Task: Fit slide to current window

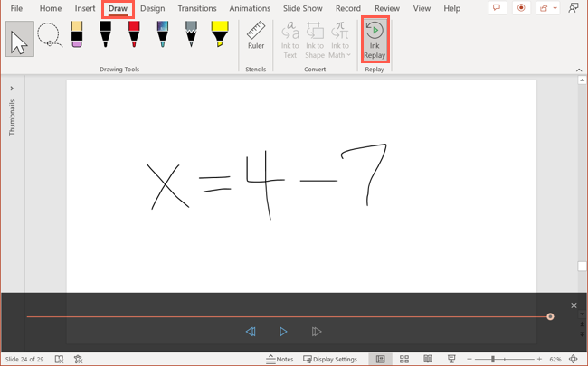Action: [573, 360]
